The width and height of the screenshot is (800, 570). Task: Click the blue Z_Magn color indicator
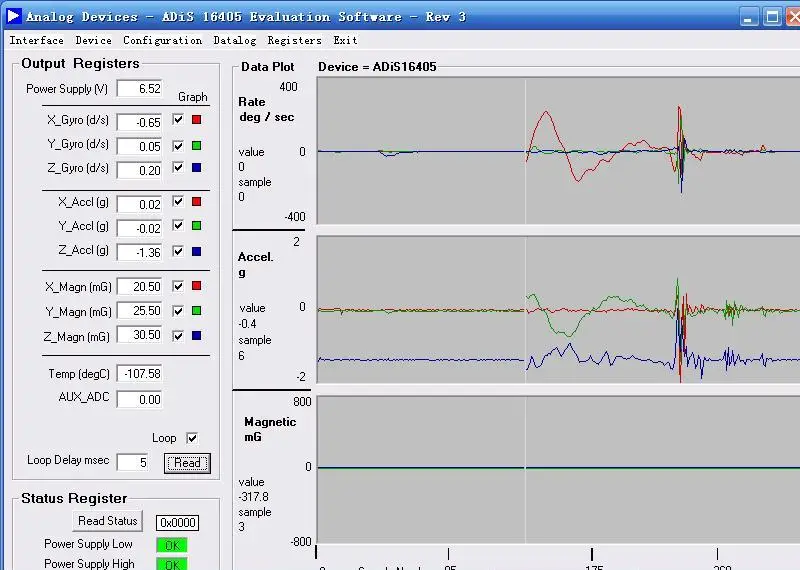(197, 336)
